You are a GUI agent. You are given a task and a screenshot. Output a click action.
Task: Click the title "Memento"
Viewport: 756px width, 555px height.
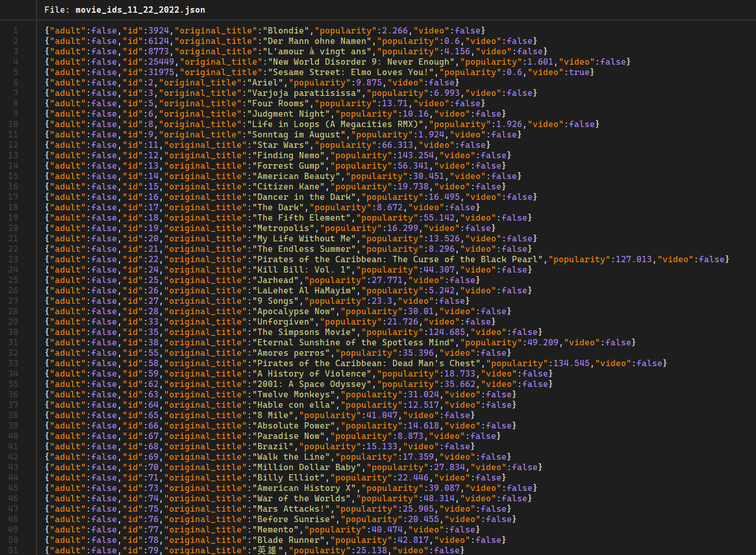[x=276, y=530]
